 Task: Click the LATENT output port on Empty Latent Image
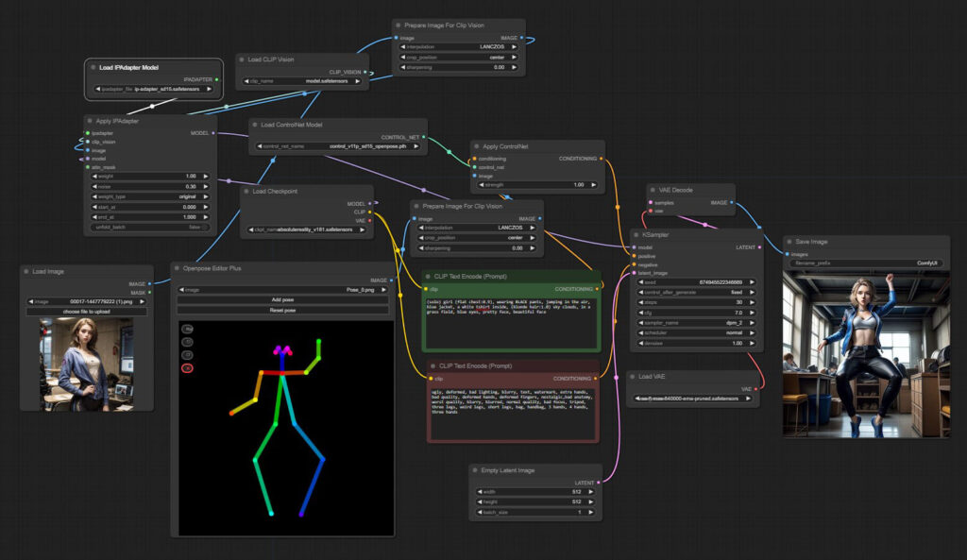tap(598, 483)
